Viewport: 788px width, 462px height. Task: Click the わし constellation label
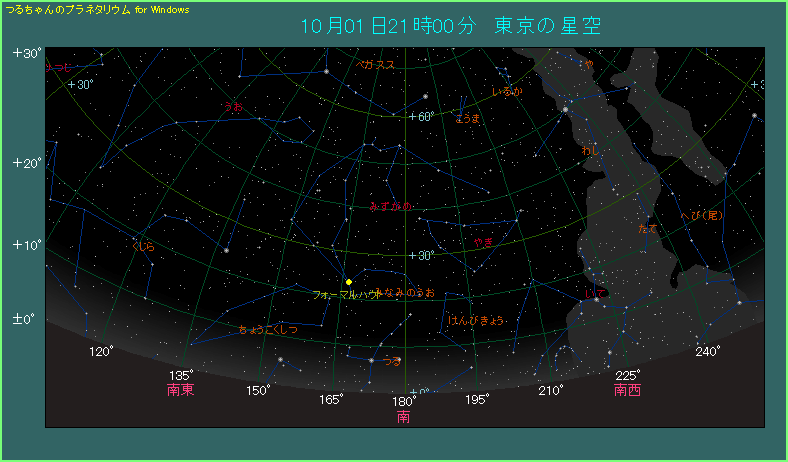590,150
